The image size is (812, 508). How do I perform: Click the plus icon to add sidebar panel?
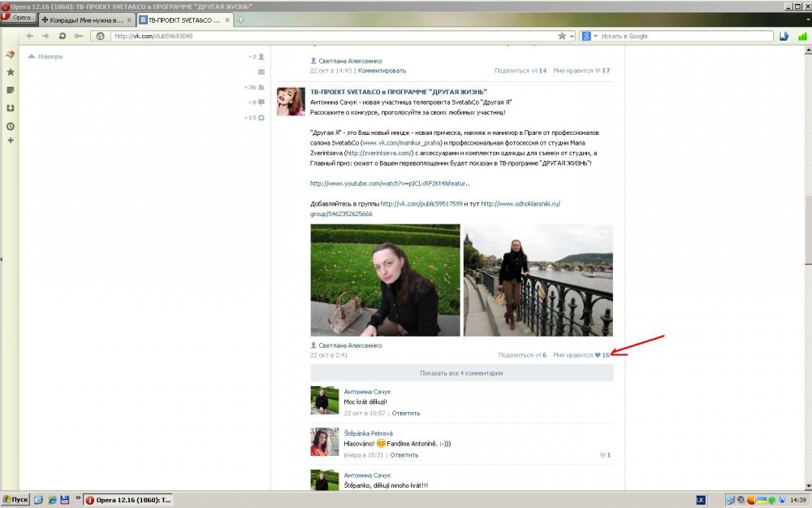coord(11,141)
